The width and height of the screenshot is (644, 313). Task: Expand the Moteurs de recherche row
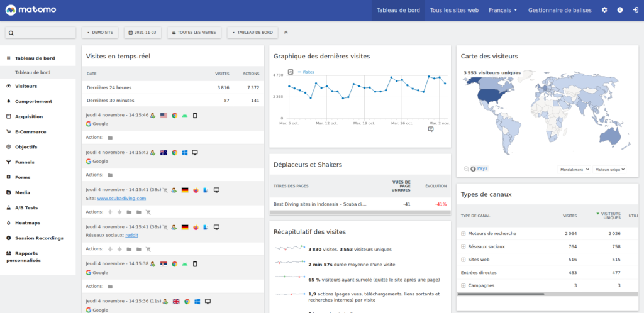tap(464, 233)
